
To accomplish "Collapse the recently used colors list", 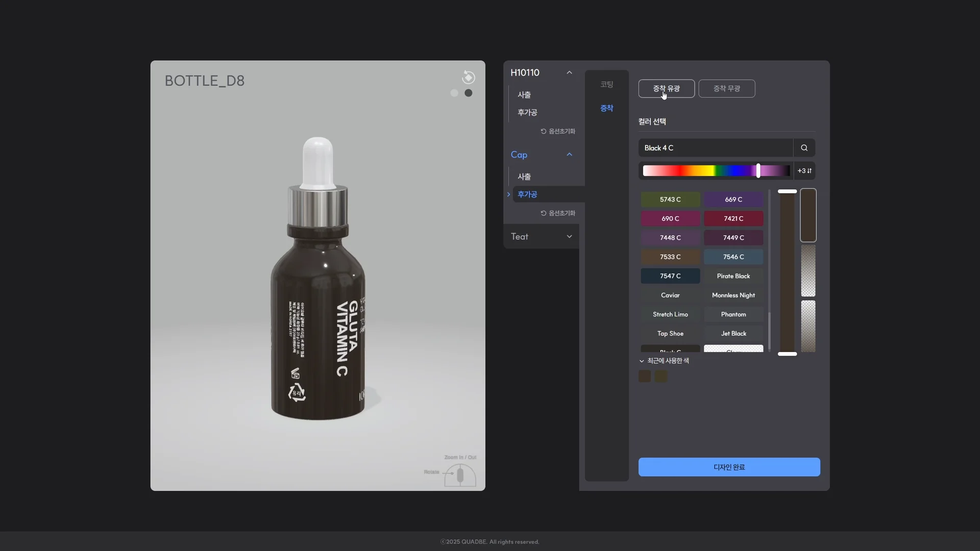I will [x=642, y=361].
